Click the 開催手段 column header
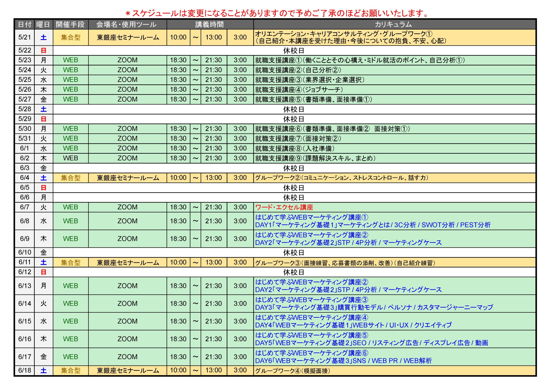The image size is (551, 392). (x=70, y=24)
